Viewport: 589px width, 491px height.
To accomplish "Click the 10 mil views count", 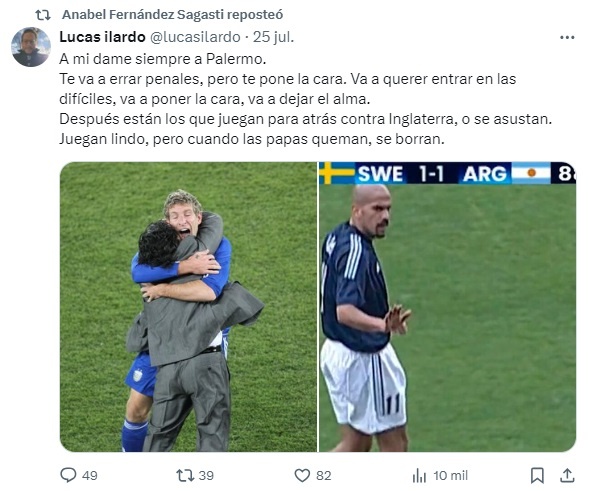I will tap(450, 476).
